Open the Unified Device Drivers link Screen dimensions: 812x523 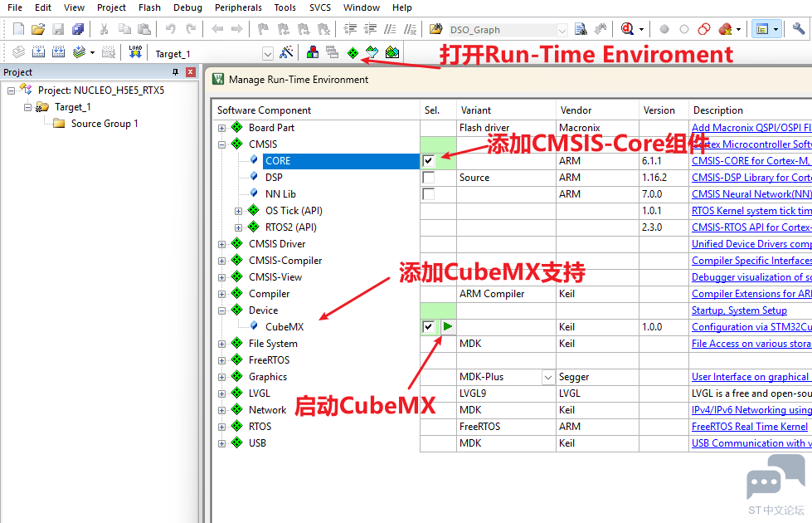751,243
